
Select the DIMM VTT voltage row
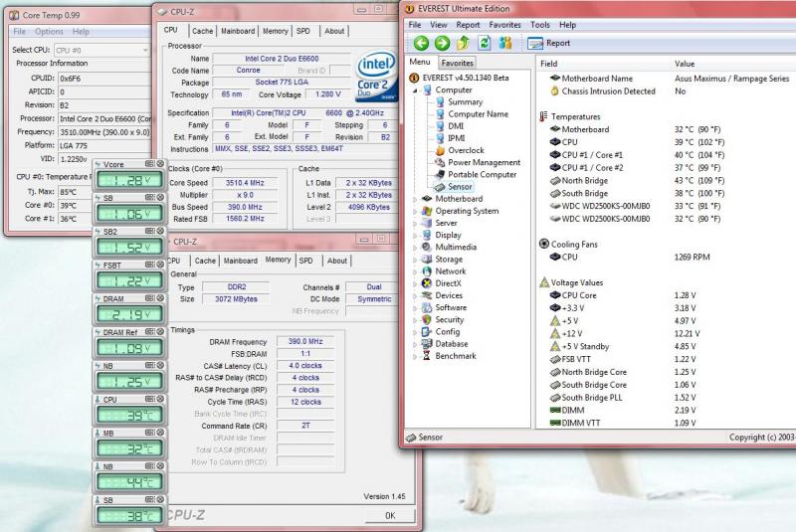click(665, 423)
